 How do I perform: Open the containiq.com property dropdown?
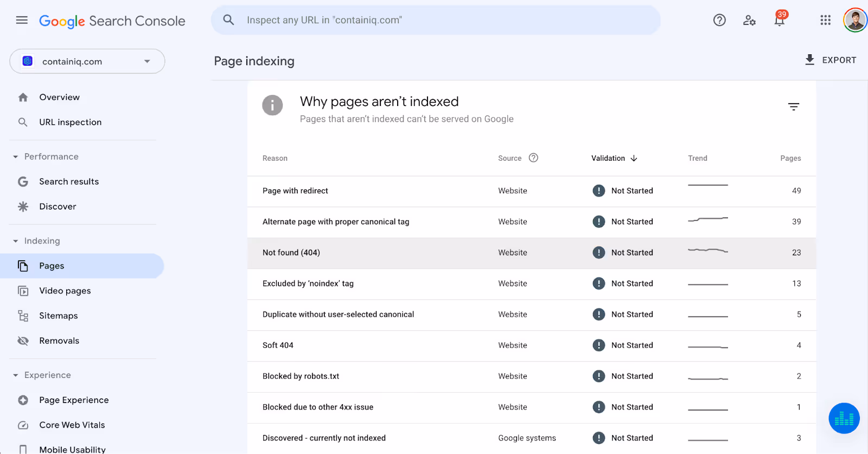pyautogui.click(x=87, y=61)
